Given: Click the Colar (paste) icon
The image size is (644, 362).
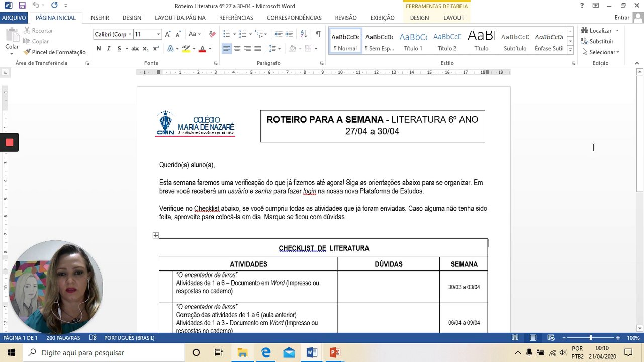Looking at the screenshot, I should coord(12,35).
